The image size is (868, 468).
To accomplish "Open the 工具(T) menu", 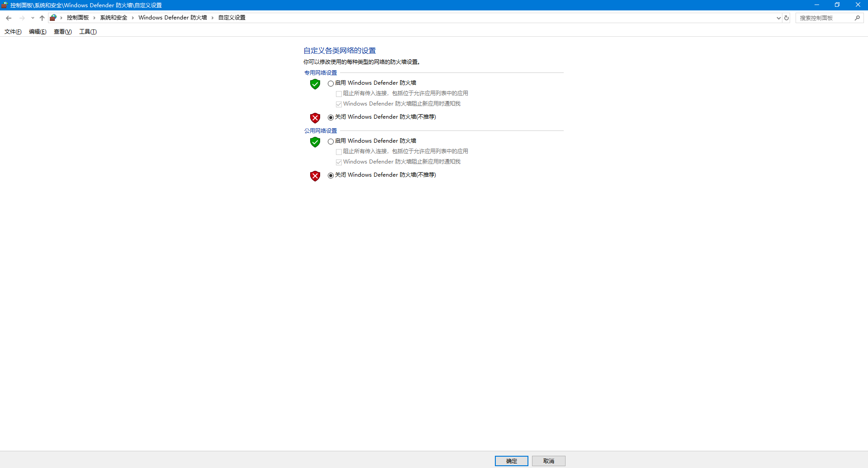I will click(88, 32).
